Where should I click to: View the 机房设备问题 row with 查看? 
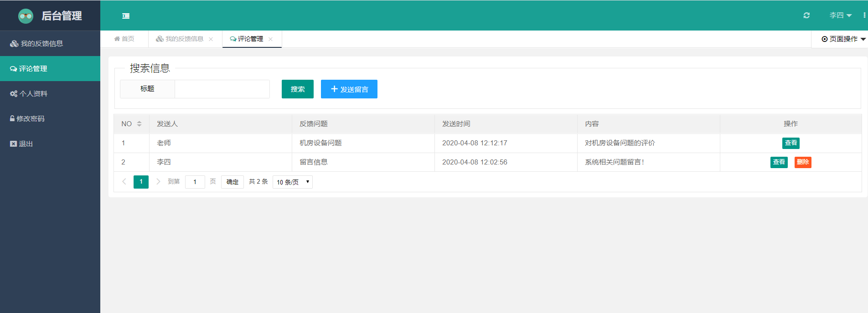pos(791,143)
